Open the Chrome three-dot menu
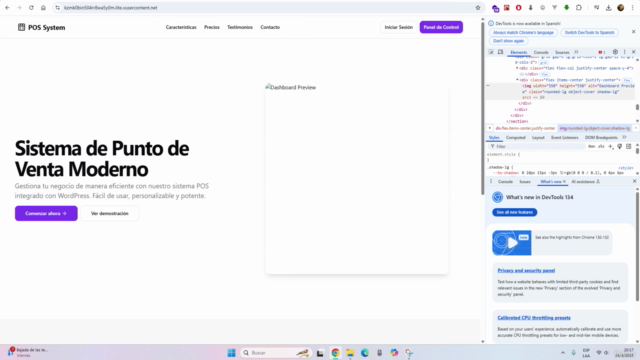The image size is (640, 360). pos(633,8)
